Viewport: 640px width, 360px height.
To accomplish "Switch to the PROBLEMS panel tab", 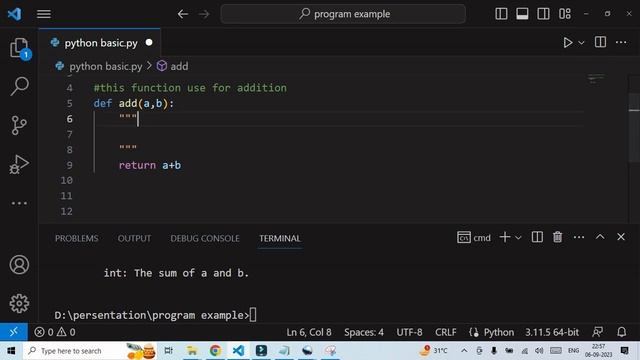I will pos(77,238).
